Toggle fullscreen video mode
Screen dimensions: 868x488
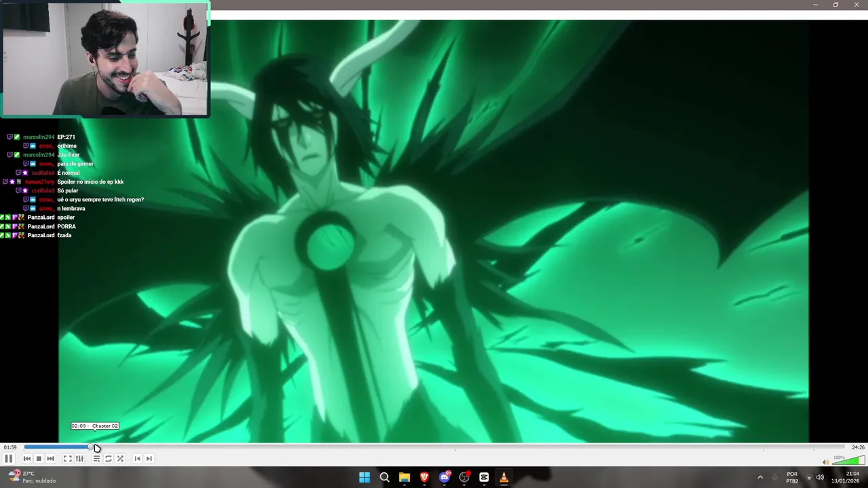[68, 459]
